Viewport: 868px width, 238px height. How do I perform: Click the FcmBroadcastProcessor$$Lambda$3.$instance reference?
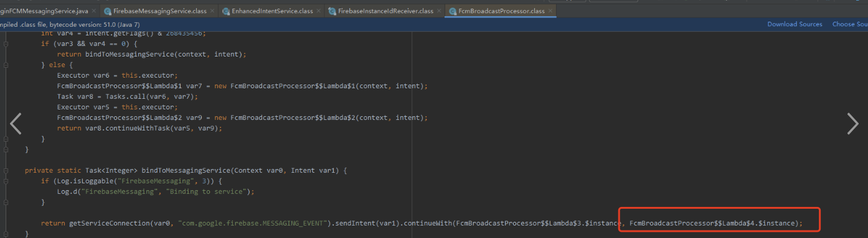pyautogui.click(x=539, y=223)
